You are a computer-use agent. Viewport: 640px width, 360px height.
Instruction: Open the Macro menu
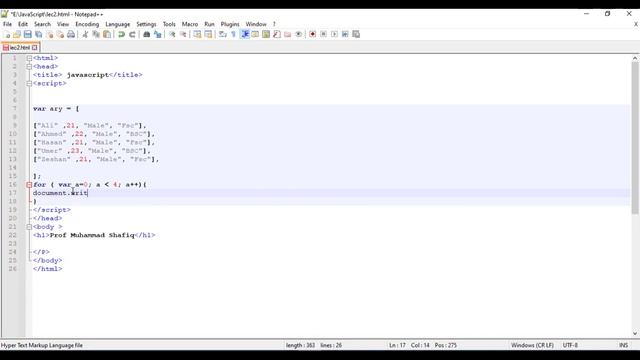[x=190, y=24]
